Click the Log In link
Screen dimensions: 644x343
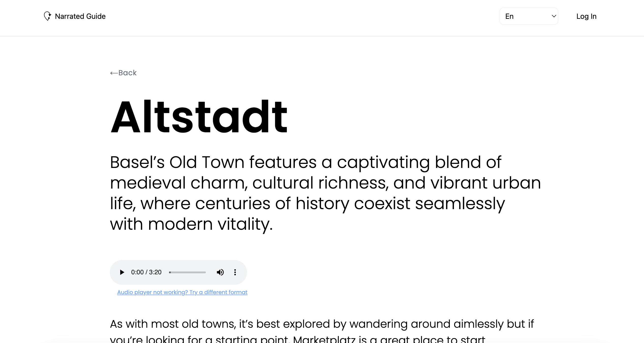click(586, 16)
